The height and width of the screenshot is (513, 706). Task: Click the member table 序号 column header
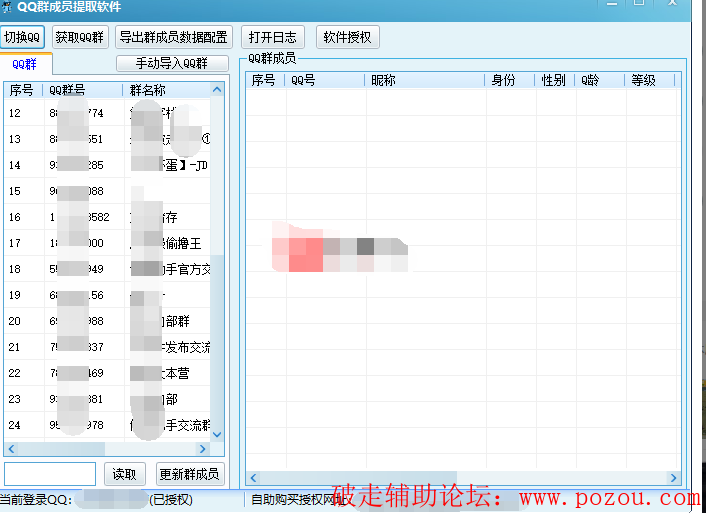click(x=266, y=80)
